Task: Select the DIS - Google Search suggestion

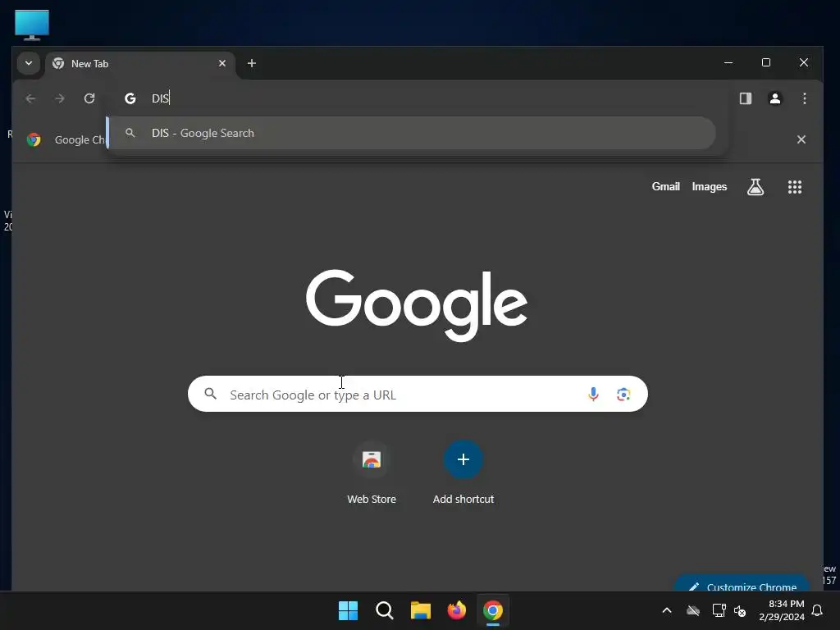Action: [x=412, y=133]
